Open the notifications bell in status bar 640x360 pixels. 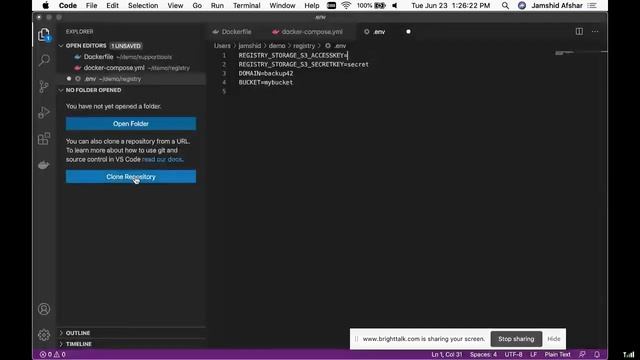[597, 354]
